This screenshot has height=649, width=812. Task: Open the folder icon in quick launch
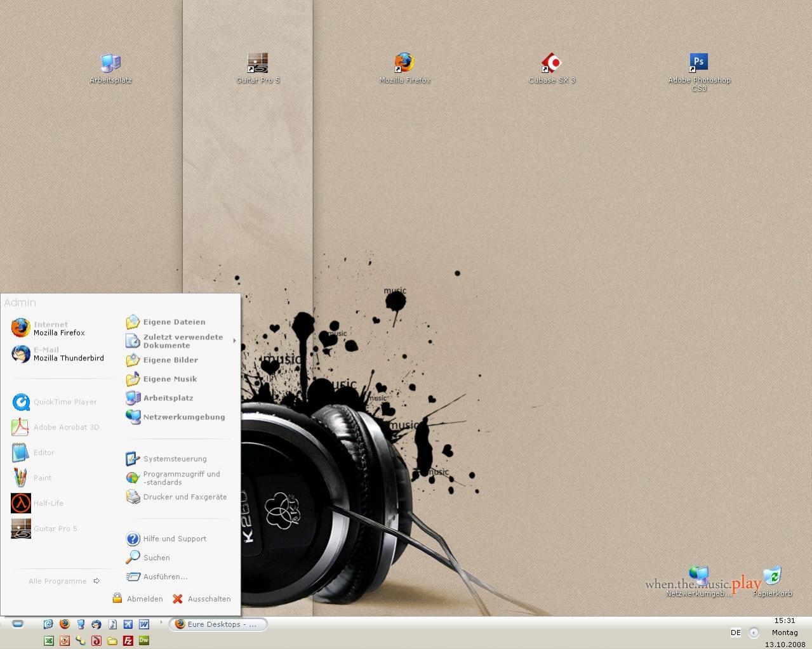tap(112, 641)
